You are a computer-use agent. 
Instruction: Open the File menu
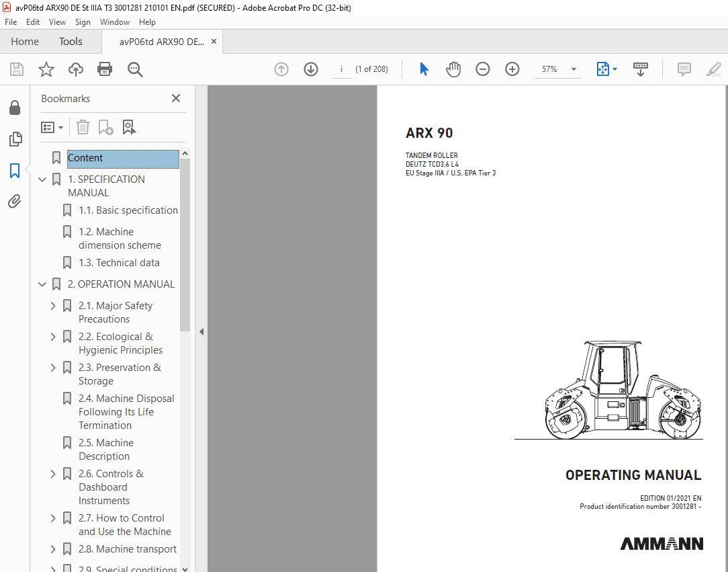tap(11, 22)
